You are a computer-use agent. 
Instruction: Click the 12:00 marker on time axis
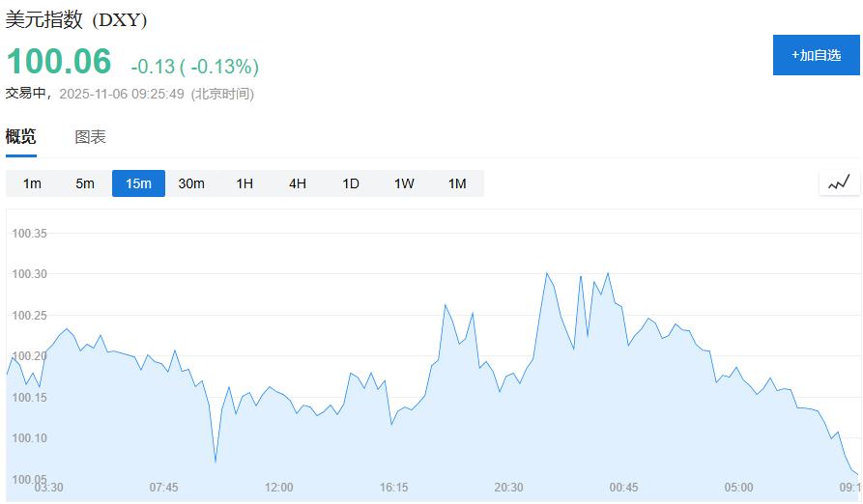coord(279,488)
